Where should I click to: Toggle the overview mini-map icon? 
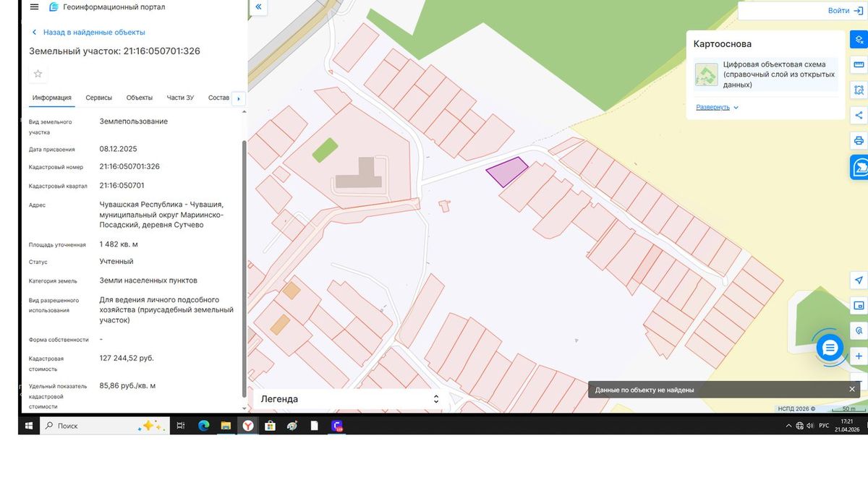click(x=859, y=305)
